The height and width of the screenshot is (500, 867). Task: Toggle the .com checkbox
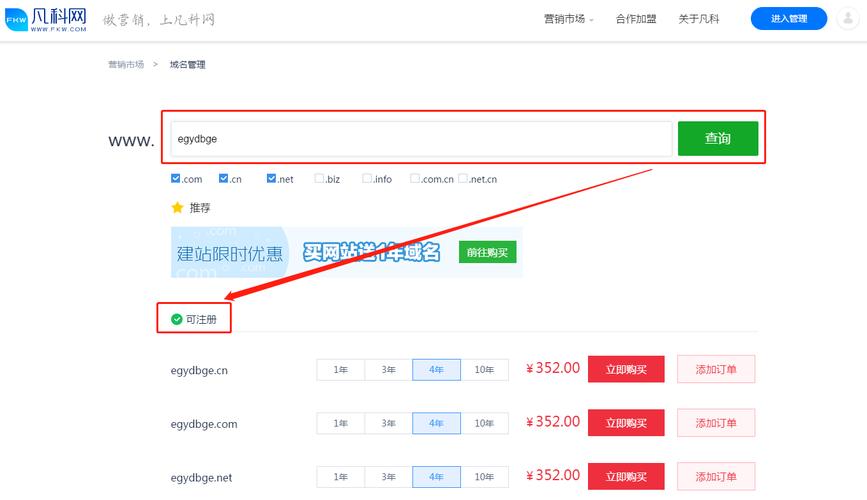[x=175, y=178]
